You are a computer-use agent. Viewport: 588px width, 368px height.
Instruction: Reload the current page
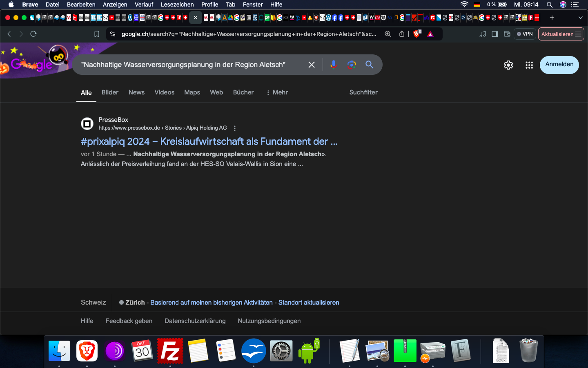click(33, 34)
